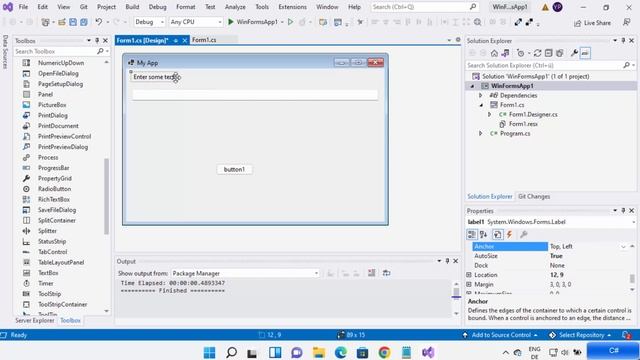Open the Show output from Package Manager dropdown
This screenshot has height=360, width=640.
tap(245, 273)
